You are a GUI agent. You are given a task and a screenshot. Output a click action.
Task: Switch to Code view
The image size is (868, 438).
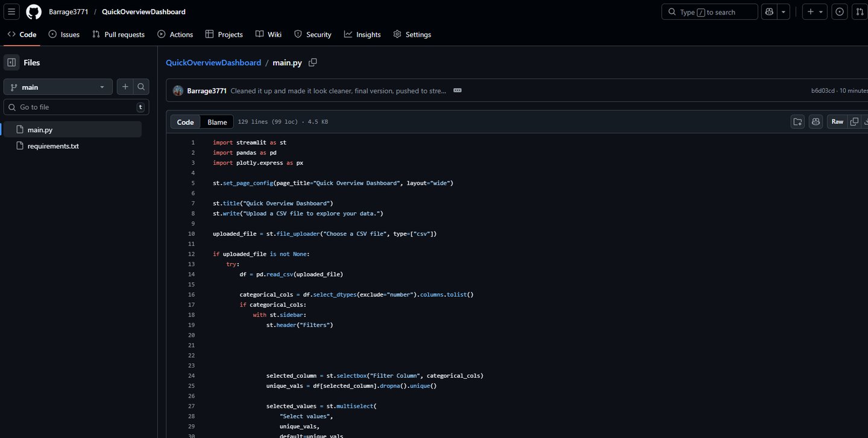[x=185, y=122]
